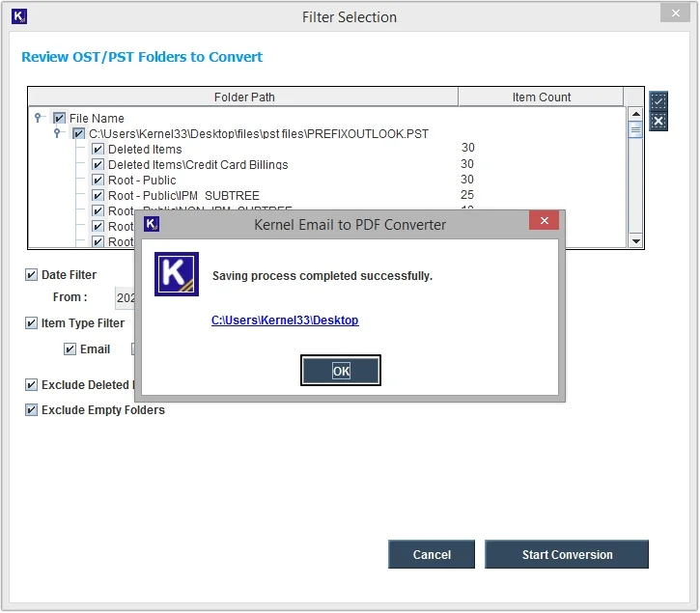700x613 pixels.
Task: Click the deselect all folders icon
Action: coord(658,121)
